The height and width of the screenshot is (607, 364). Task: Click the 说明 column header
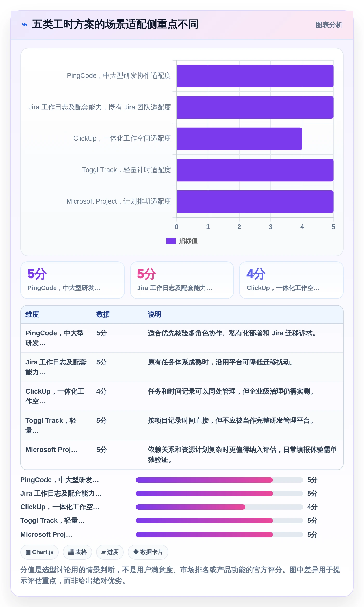154,314
